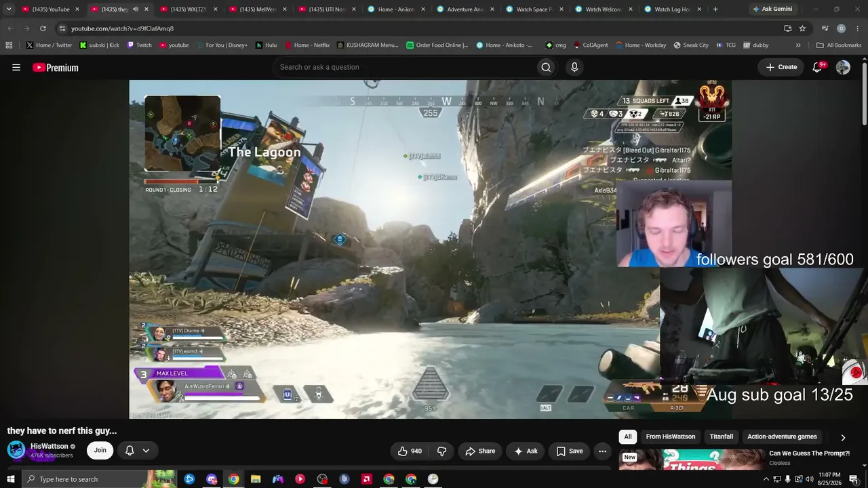
Task: Open File Explorer from taskbar
Action: 256,479
